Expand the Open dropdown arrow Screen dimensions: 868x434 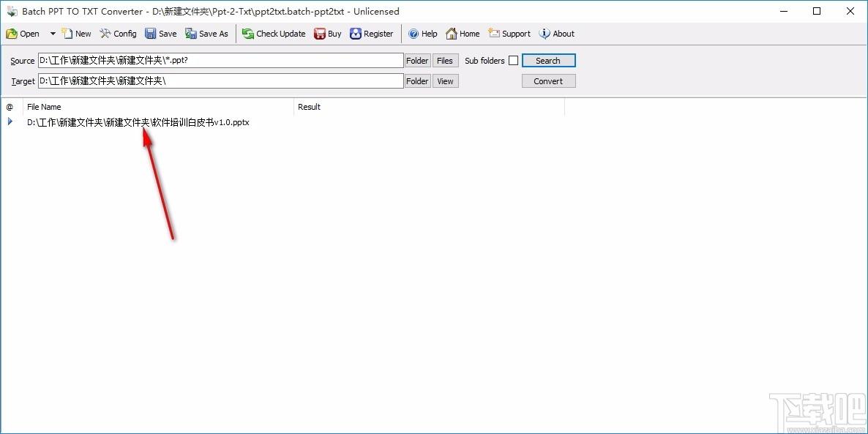pos(53,34)
